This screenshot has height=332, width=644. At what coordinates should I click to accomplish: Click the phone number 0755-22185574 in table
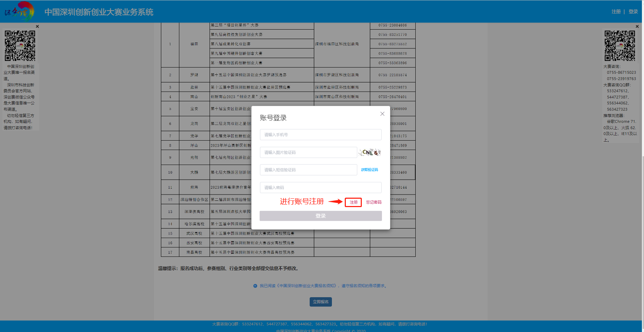coord(393,75)
